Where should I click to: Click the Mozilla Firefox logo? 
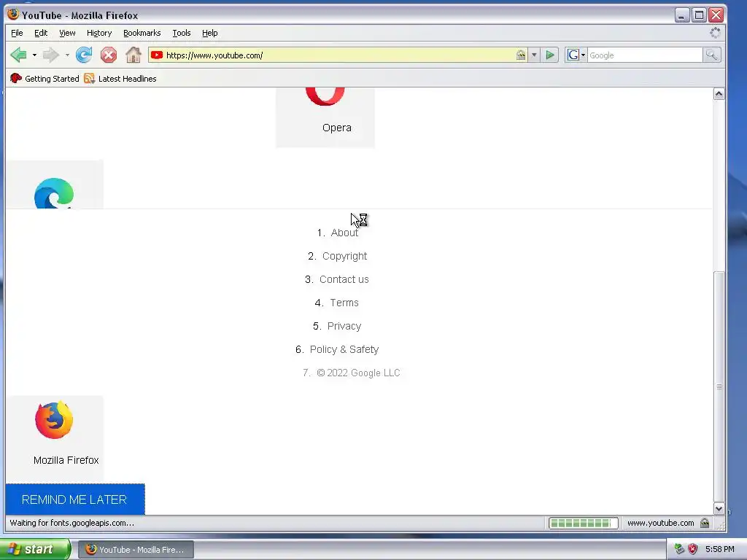[x=54, y=420]
